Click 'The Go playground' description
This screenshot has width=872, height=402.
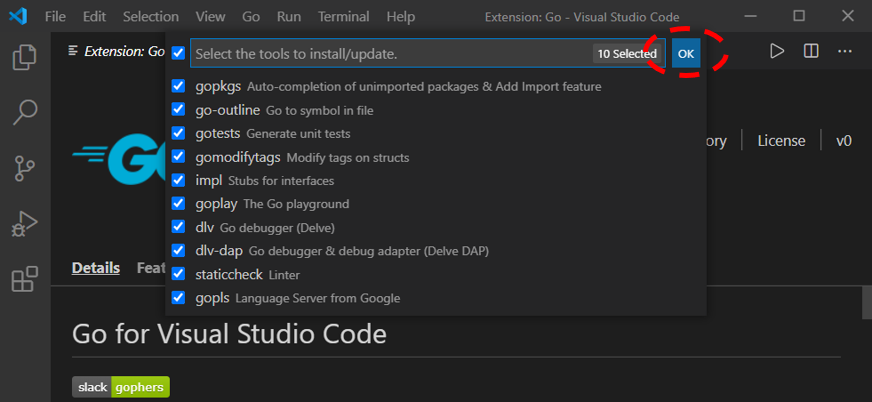tap(296, 205)
